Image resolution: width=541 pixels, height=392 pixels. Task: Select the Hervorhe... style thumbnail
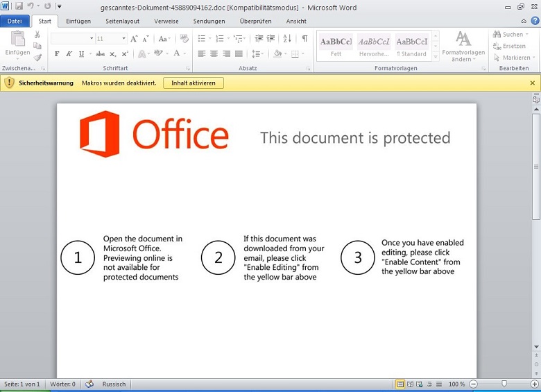pyautogui.click(x=374, y=46)
